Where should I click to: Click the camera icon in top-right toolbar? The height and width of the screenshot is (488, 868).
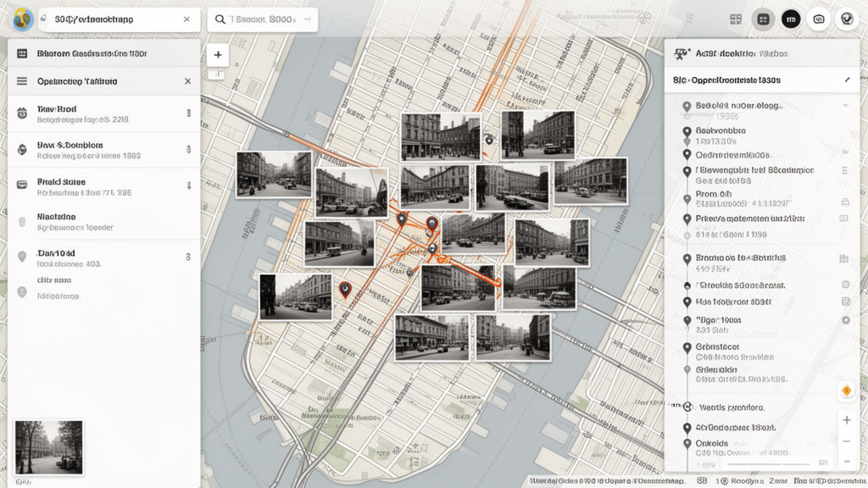coord(818,19)
